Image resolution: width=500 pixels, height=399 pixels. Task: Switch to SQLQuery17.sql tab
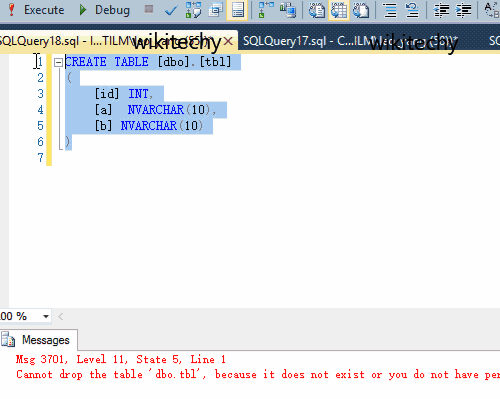[x=350, y=41]
